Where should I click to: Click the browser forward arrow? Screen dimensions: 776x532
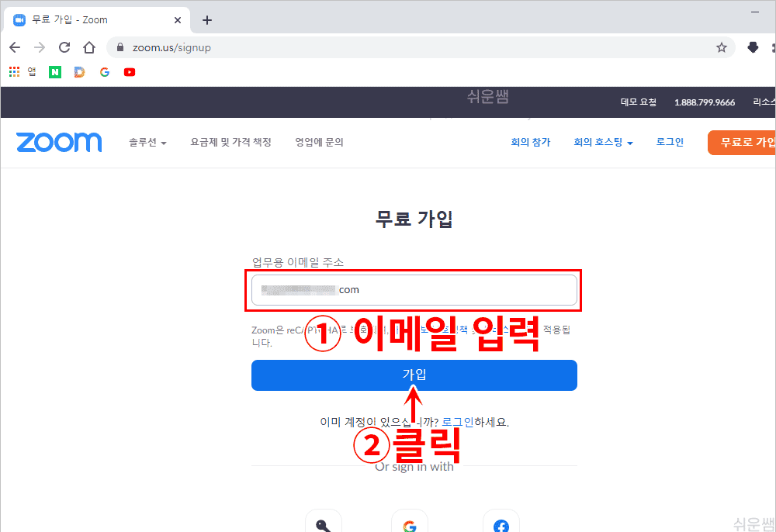click(x=40, y=47)
